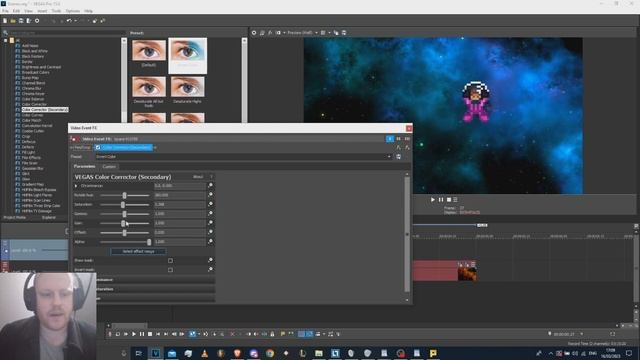Image resolution: width=640 pixels, height=360 pixels.
Task: Open the Options menu
Action: pyautogui.click(x=73, y=11)
